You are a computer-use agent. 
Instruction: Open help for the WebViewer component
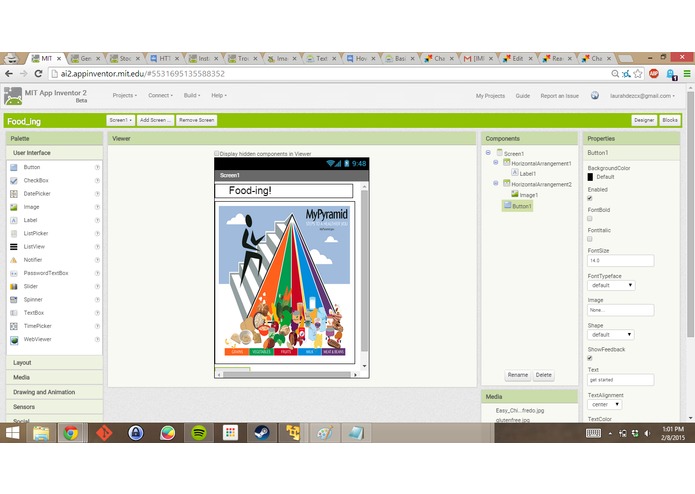coord(97,339)
